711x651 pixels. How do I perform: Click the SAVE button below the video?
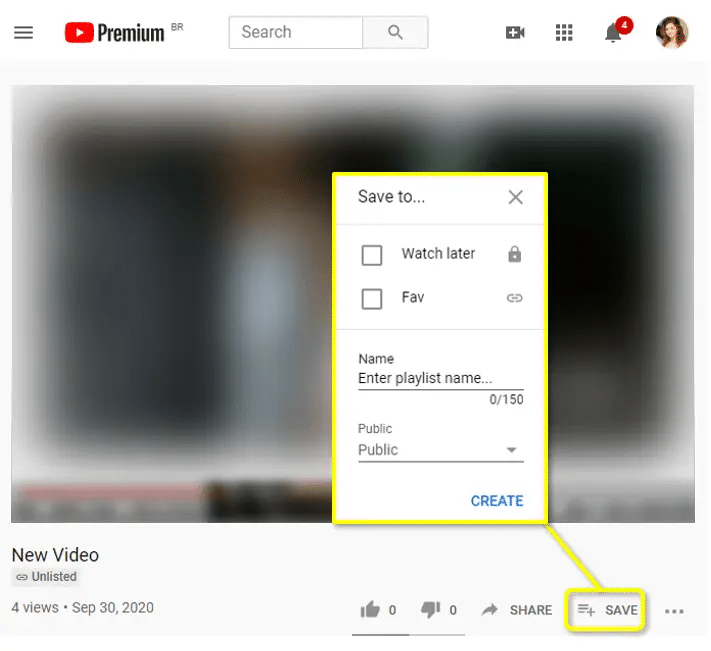(607, 610)
